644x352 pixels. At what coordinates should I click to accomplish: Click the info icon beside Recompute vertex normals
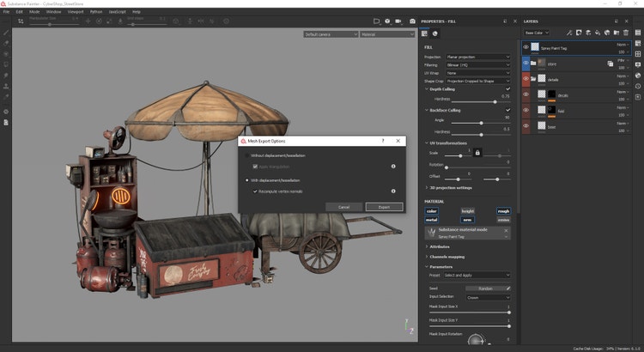click(393, 191)
